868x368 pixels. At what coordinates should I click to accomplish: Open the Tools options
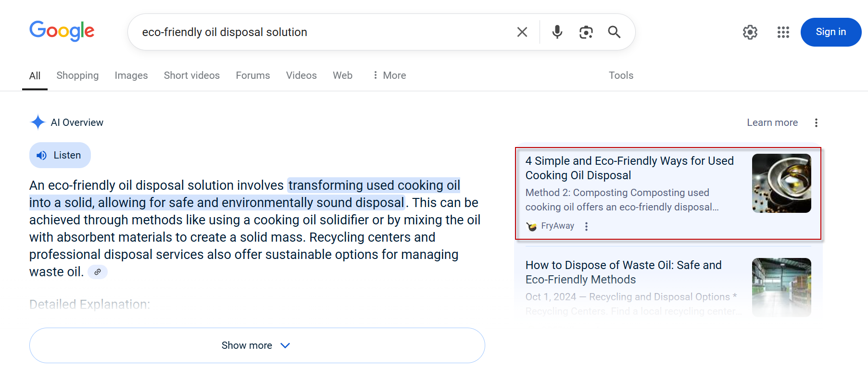click(x=621, y=75)
